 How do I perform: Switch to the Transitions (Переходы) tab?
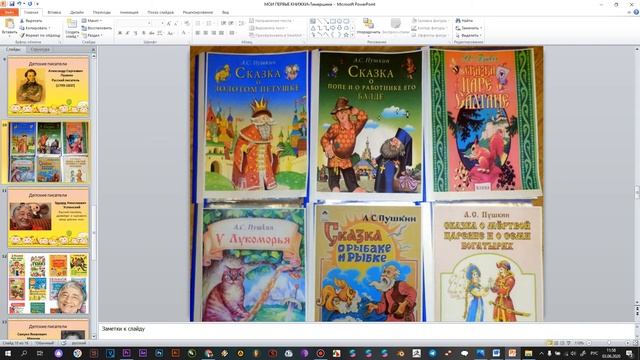point(102,12)
